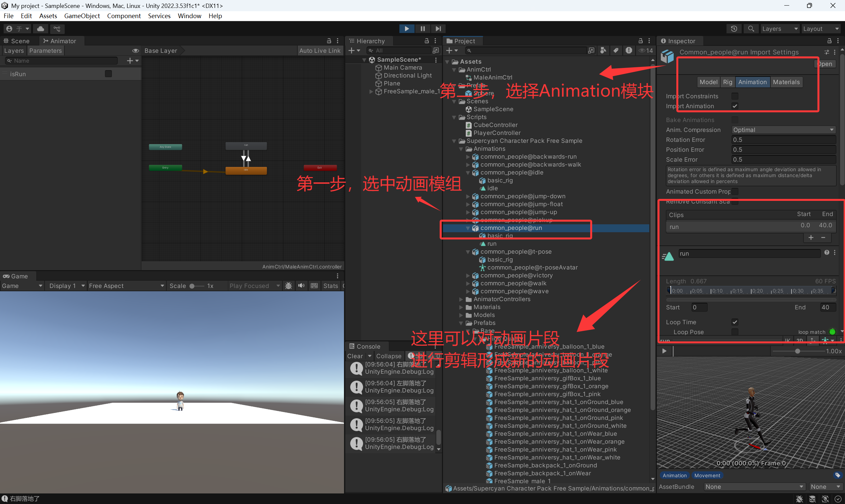This screenshot has height=504, width=845.
Task: Toggle the Animator layers eye visibility icon
Action: [135, 50]
